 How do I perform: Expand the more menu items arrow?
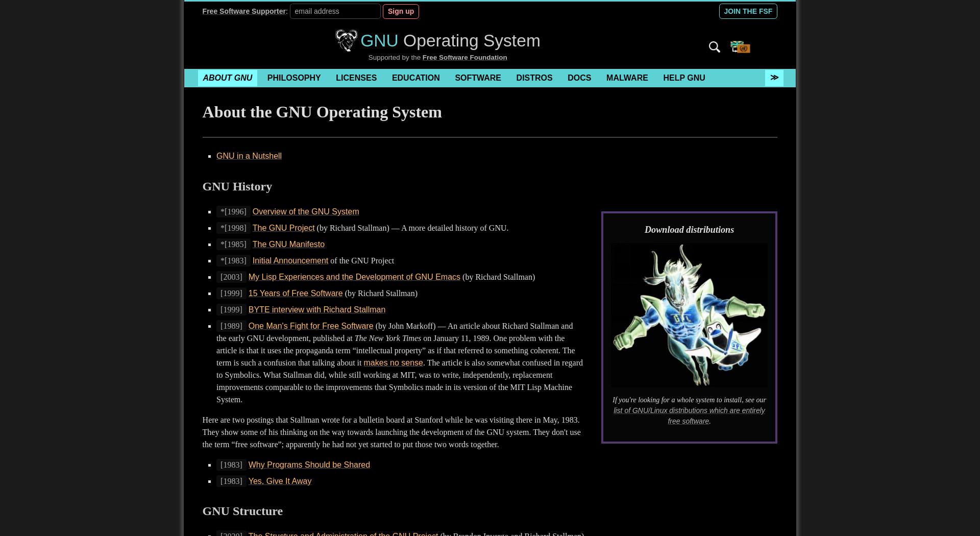774,78
